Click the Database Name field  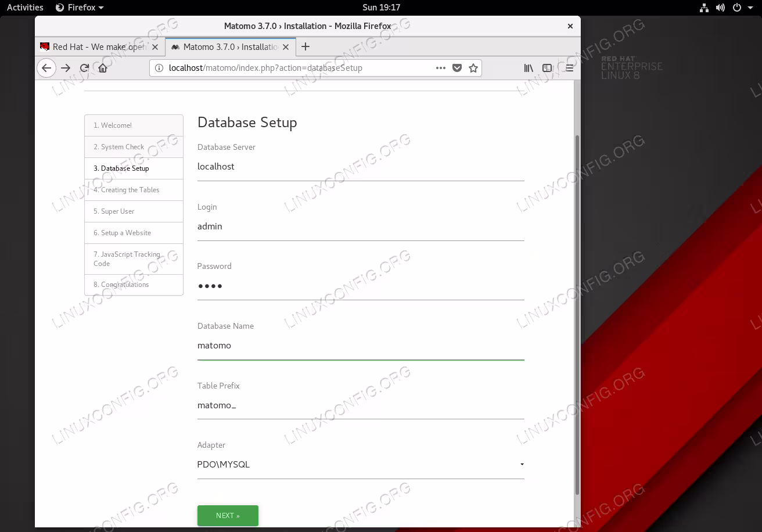click(361, 346)
